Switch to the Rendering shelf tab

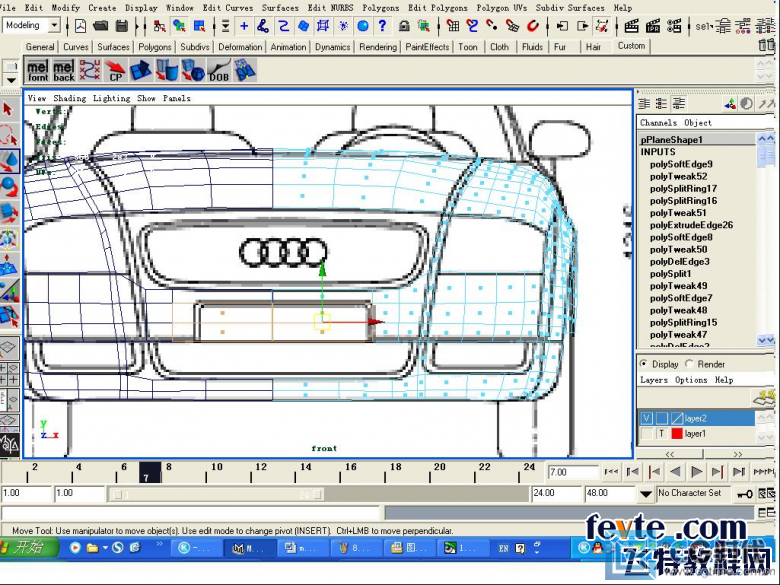coord(378,47)
